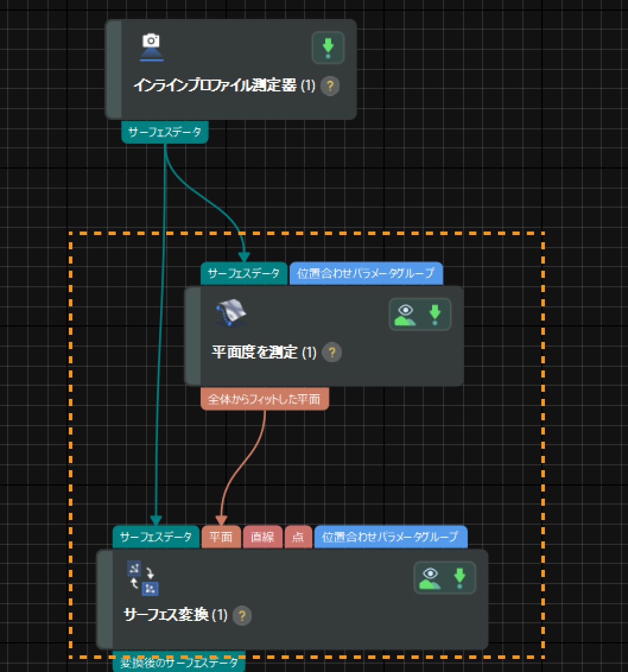Click green arrow icon on 平面度を測定 node
This screenshot has width=628, height=672.
coord(435,315)
